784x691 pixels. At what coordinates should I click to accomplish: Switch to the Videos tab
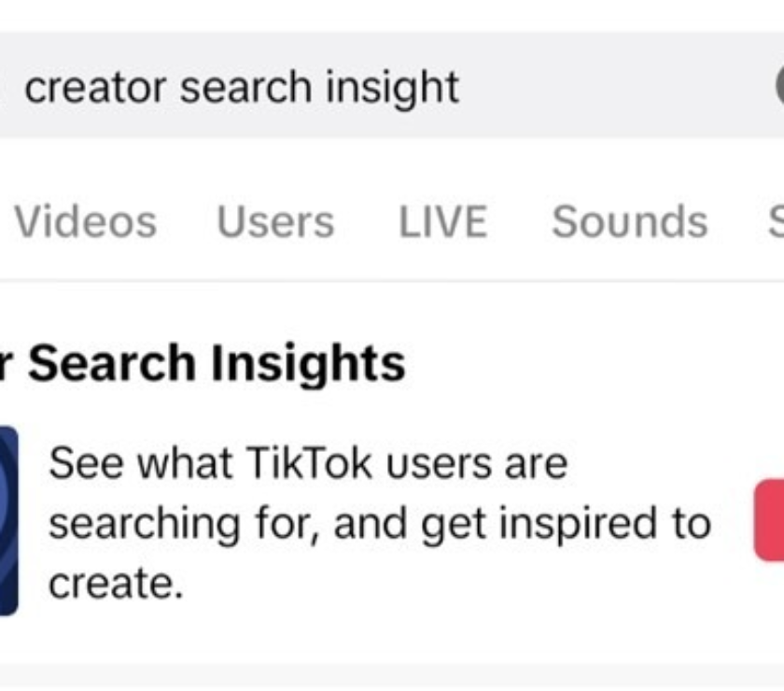click(x=86, y=221)
